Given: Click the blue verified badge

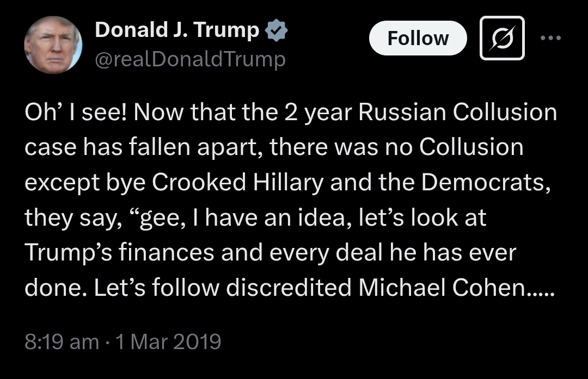Looking at the screenshot, I should pyautogui.click(x=276, y=30).
